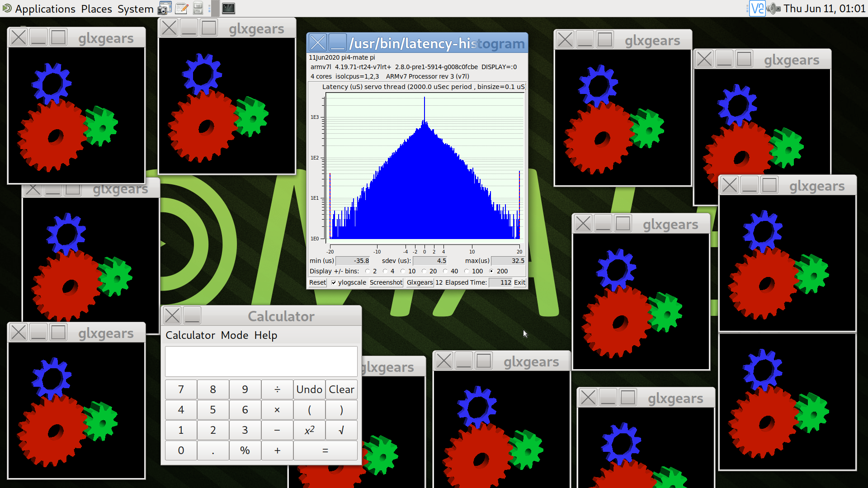Click the decimal point key in Calculator
Image resolution: width=868 pixels, height=488 pixels.
(x=213, y=450)
